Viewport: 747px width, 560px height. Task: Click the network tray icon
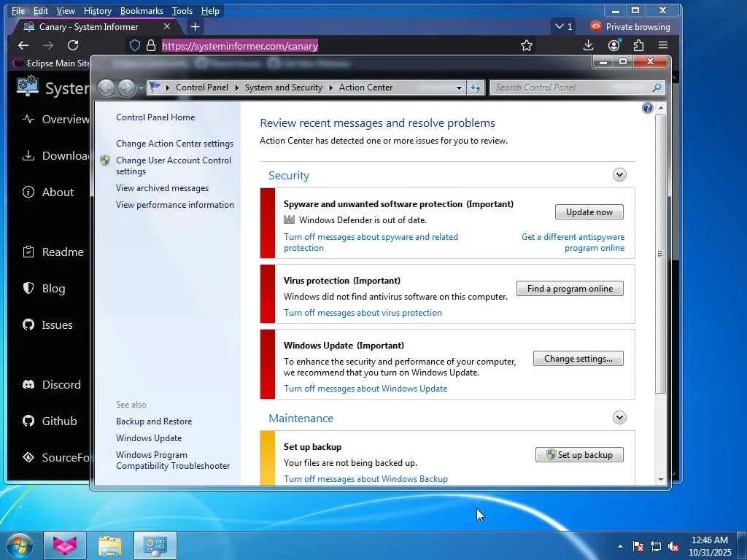(x=656, y=547)
